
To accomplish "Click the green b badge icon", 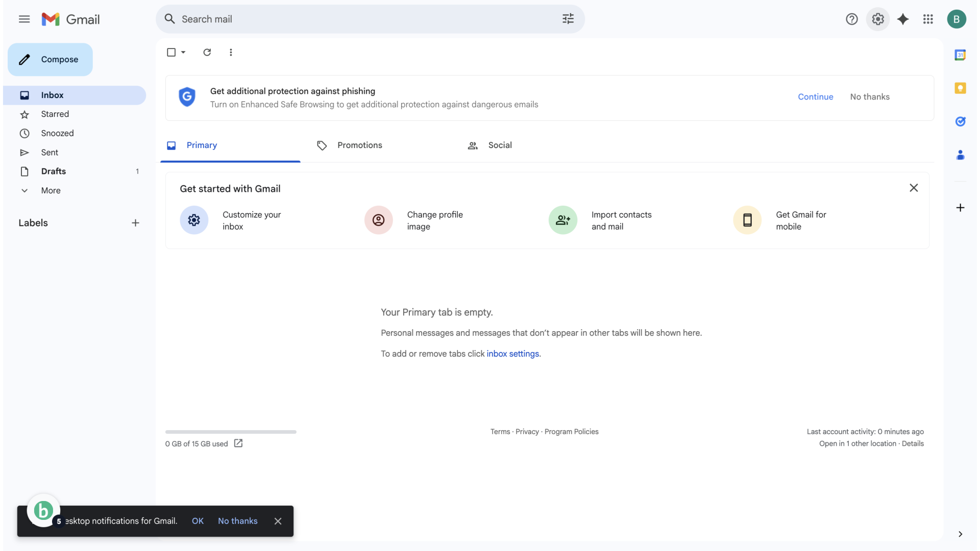I will (43, 510).
